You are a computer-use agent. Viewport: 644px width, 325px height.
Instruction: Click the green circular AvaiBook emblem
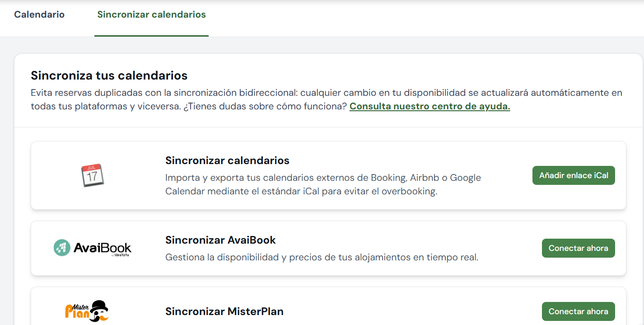point(61,248)
